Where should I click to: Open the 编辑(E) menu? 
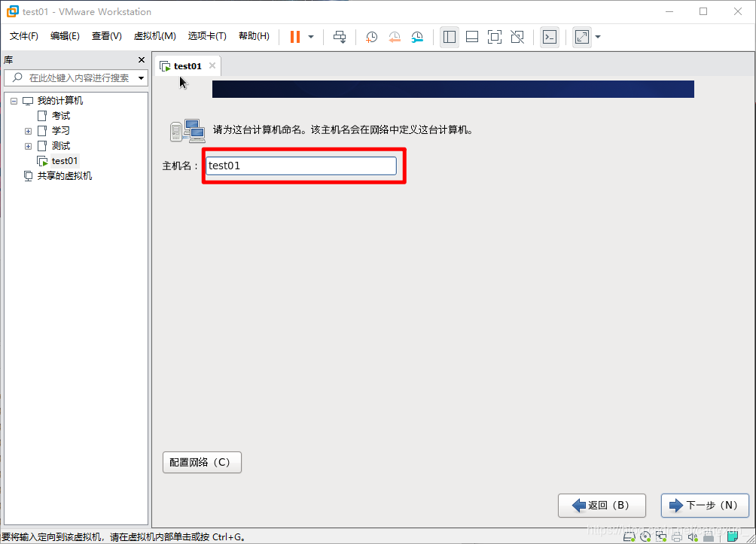click(x=65, y=36)
